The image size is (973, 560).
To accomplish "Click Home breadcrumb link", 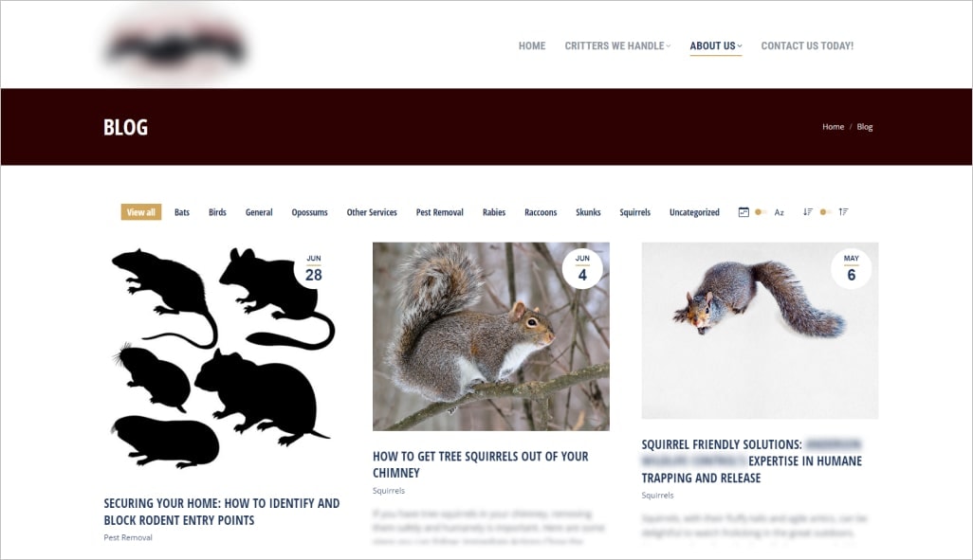I will (x=833, y=127).
